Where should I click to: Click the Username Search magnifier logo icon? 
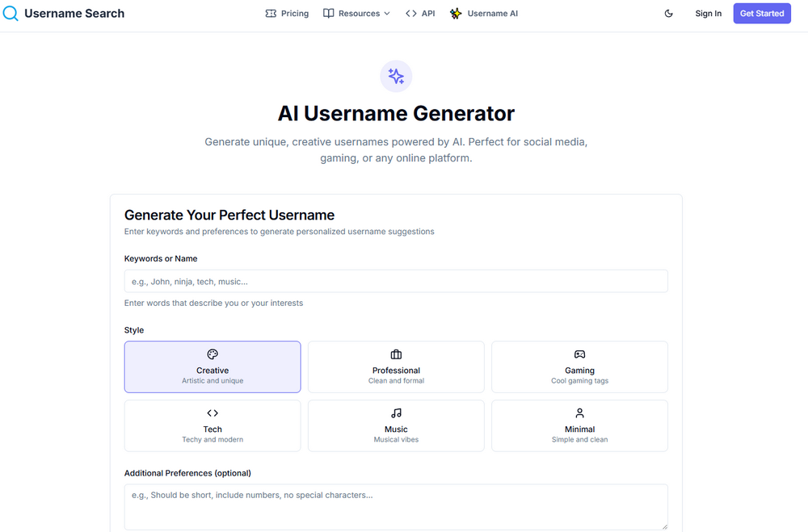[x=11, y=13]
